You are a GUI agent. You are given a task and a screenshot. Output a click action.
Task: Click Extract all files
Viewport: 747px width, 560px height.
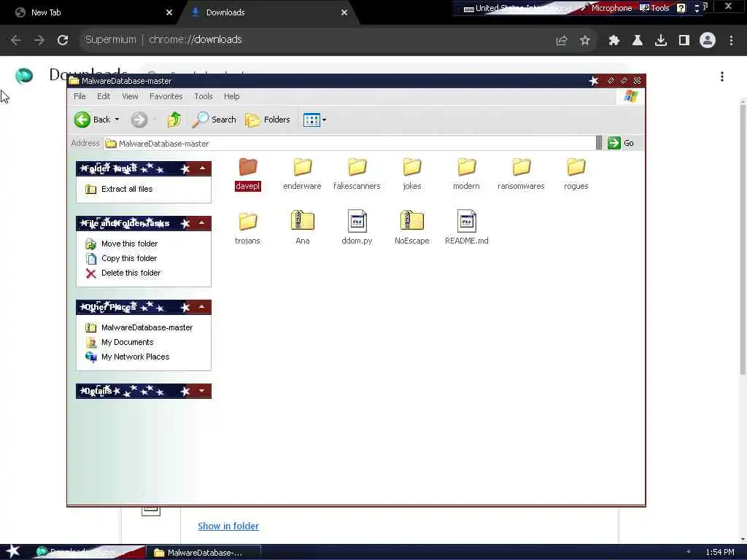point(119,189)
